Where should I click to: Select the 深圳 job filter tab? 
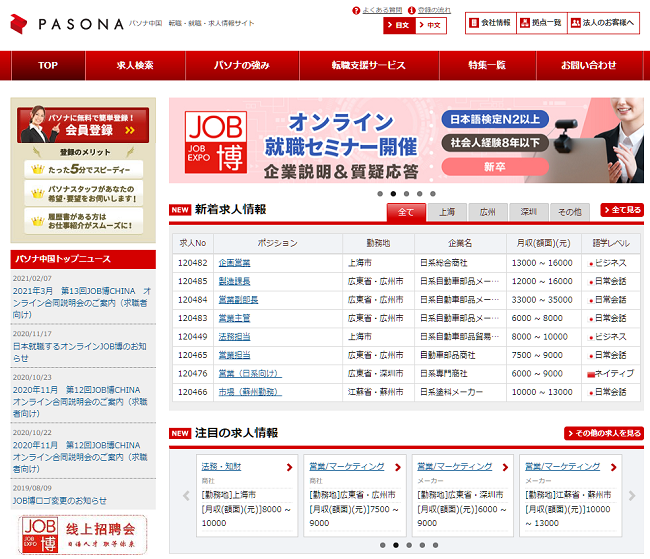point(529,212)
